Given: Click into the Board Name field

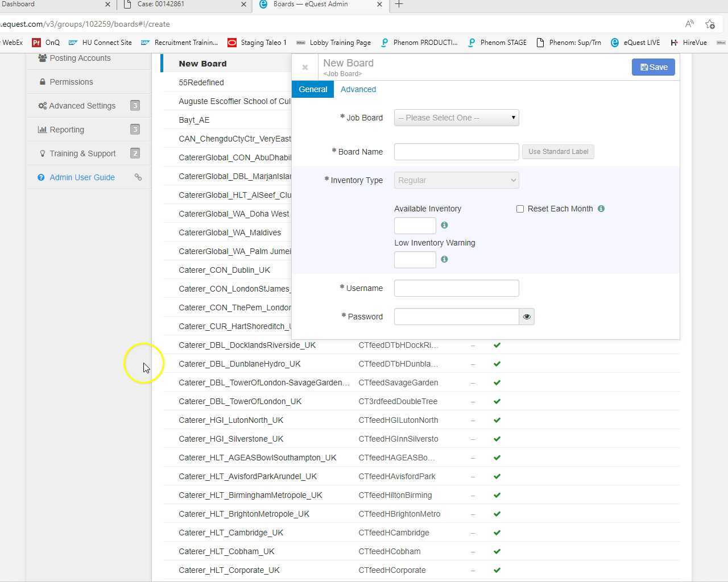Looking at the screenshot, I should pos(456,152).
